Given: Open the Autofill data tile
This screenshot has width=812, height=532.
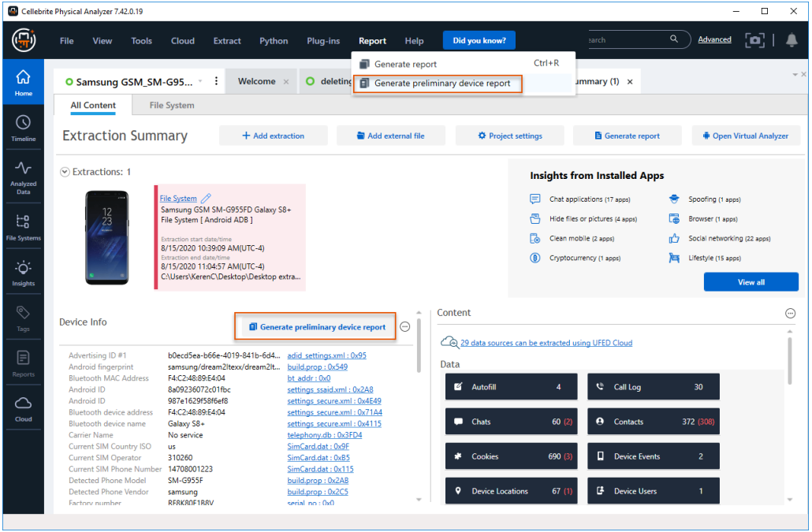Looking at the screenshot, I should click(x=511, y=386).
